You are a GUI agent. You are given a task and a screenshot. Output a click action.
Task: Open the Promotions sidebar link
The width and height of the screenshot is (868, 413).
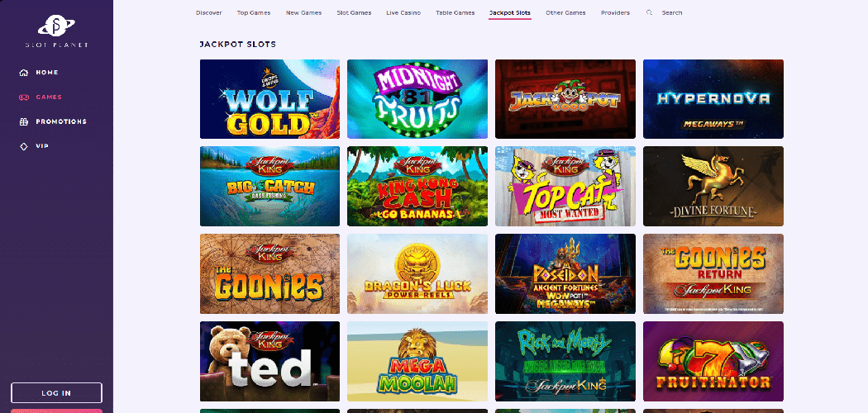(x=61, y=121)
